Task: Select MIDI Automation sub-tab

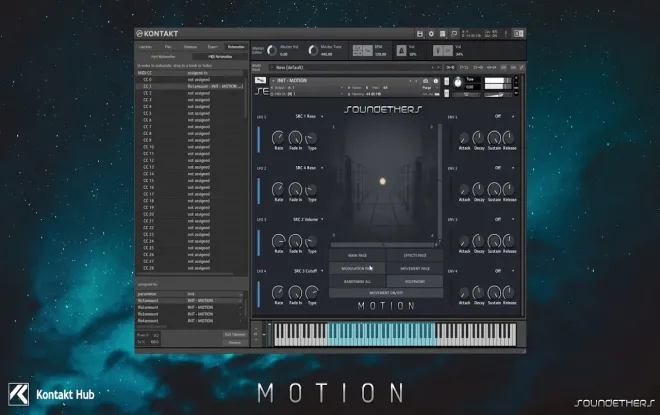Action: (x=220, y=56)
